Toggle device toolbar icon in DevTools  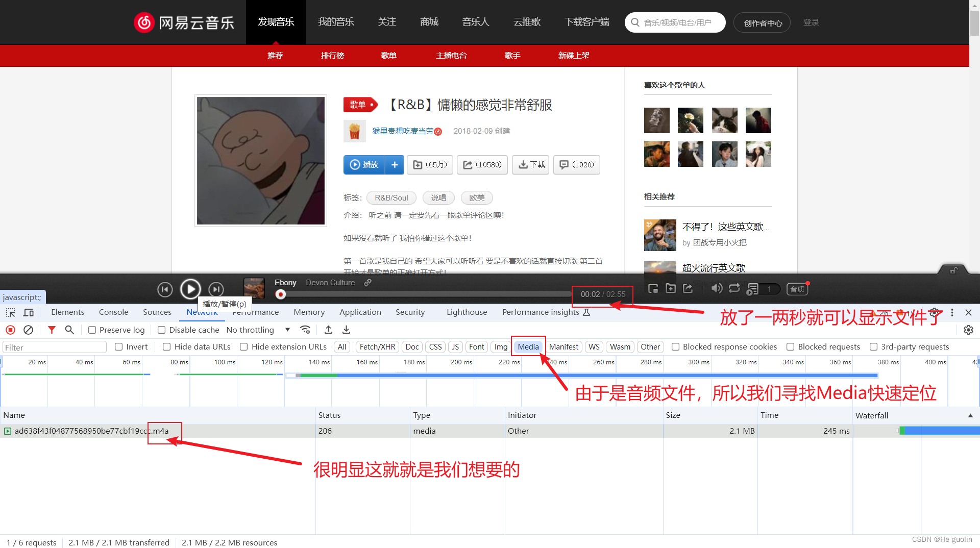[29, 312]
